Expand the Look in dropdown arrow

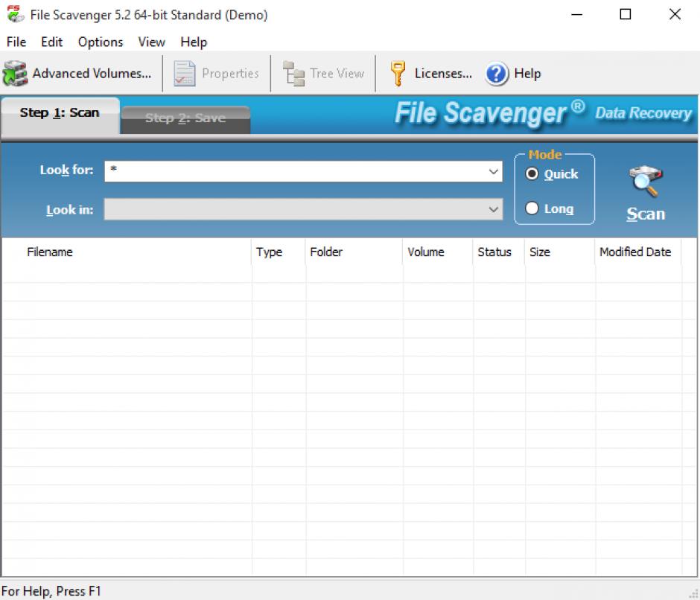click(x=493, y=209)
